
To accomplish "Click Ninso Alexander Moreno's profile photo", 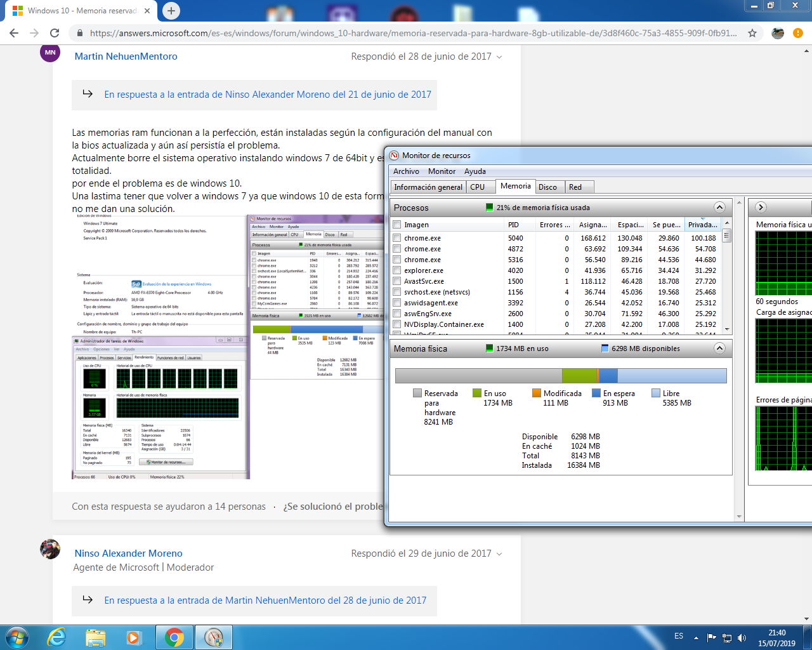I will pos(50,549).
